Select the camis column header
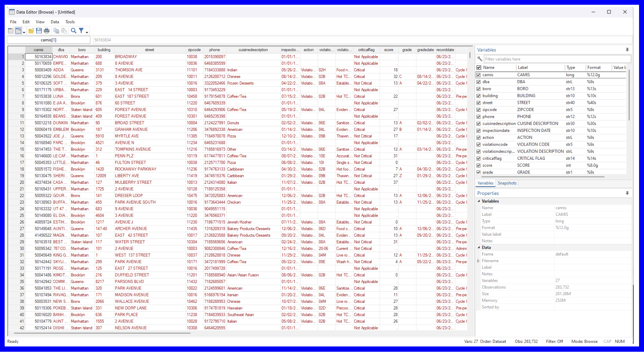 (x=38, y=50)
